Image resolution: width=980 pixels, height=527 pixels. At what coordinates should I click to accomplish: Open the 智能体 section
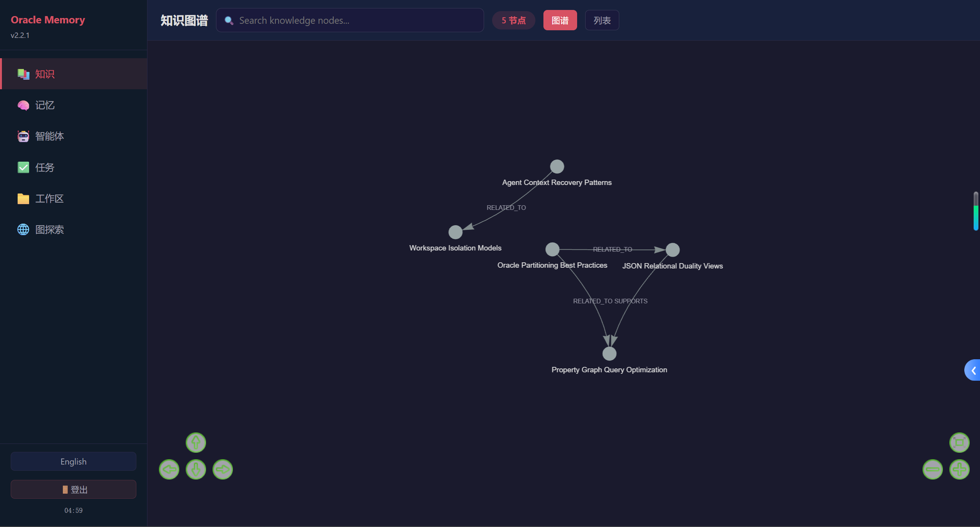tap(74, 136)
